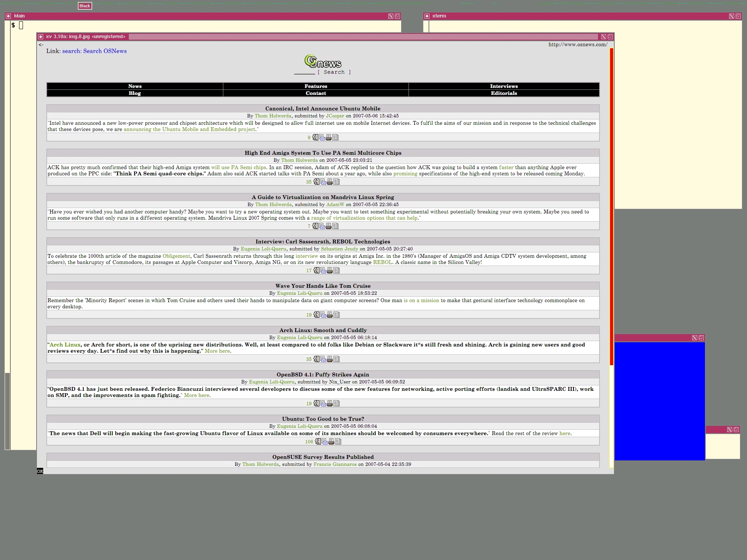Screen dimensions: 747x560
Task: Click author link Eugenia Loli-Queru on Arch article
Action: coord(299,338)
